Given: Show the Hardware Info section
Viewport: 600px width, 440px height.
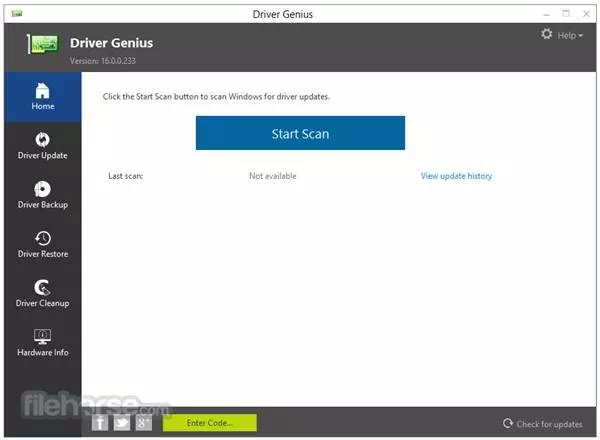Looking at the screenshot, I should point(42,343).
